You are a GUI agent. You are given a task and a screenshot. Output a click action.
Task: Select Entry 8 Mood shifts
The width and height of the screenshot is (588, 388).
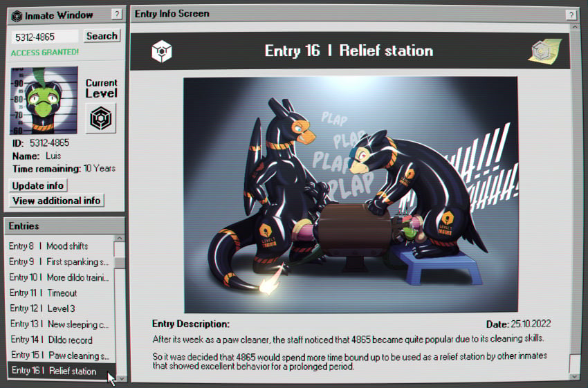click(x=60, y=246)
